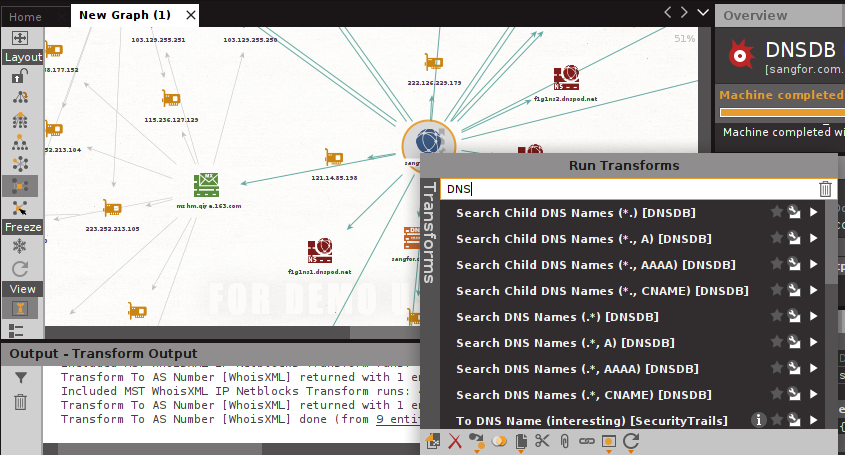Click the Machine completed progress bar
This screenshot has width=845, height=455.
782,113
